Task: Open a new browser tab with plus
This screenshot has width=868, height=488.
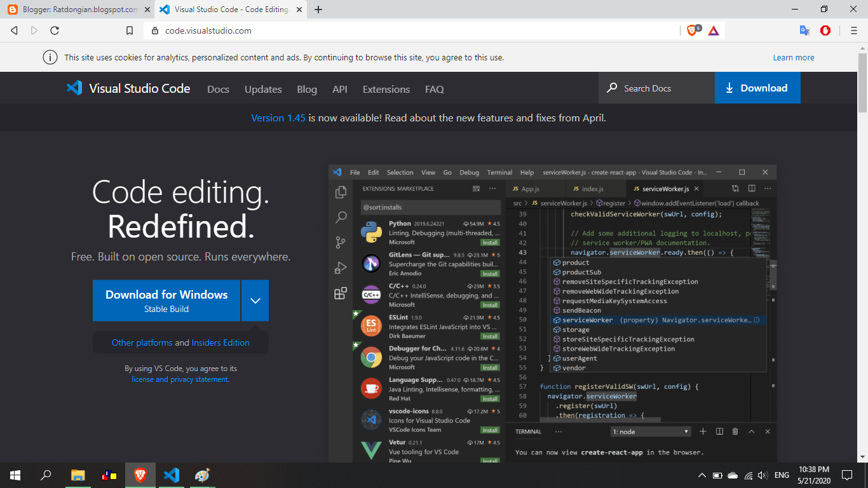Action: coord(318,10)
